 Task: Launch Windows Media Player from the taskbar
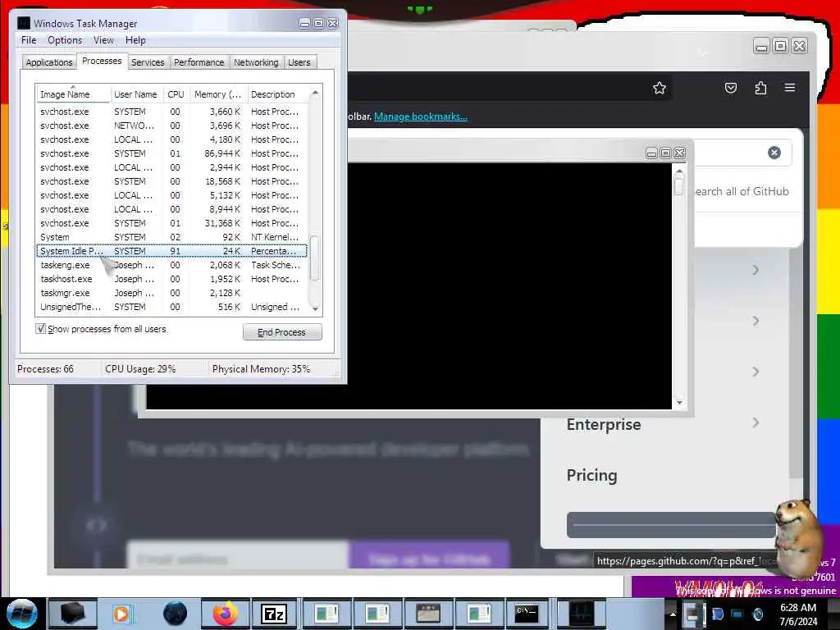coord(122,614)
